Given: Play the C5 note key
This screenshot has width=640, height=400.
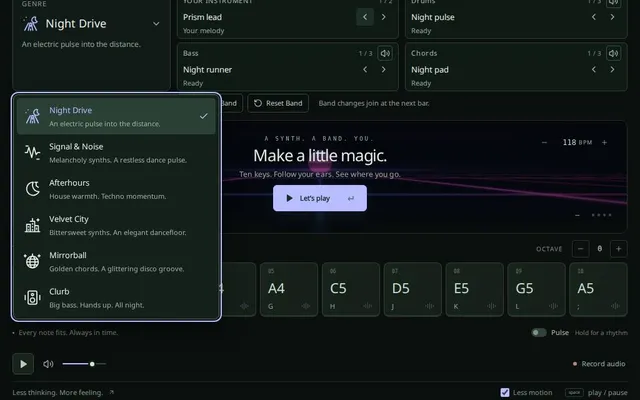Looking at the screenshot, I should pos(351,289).
